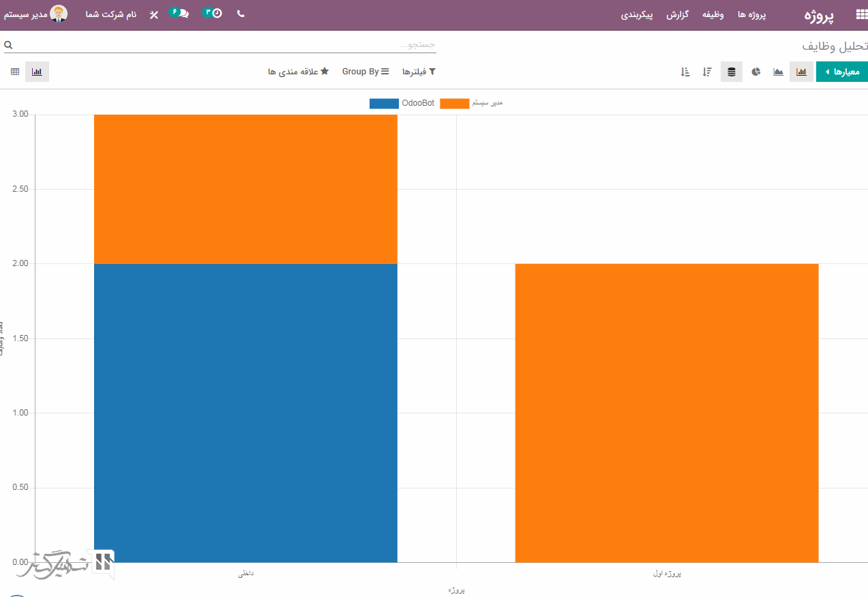Click the داخلی axis label

(x=245, y=574)
